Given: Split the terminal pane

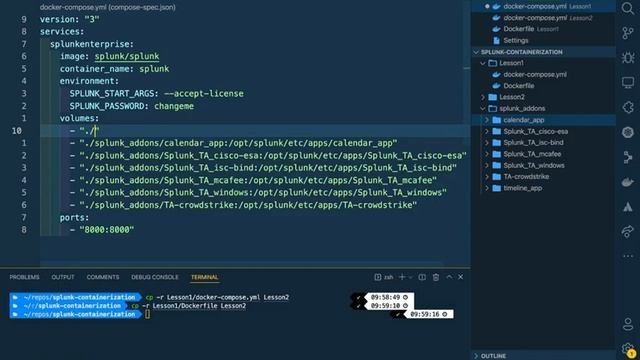Looking at the screenshot, I should 422,277.
